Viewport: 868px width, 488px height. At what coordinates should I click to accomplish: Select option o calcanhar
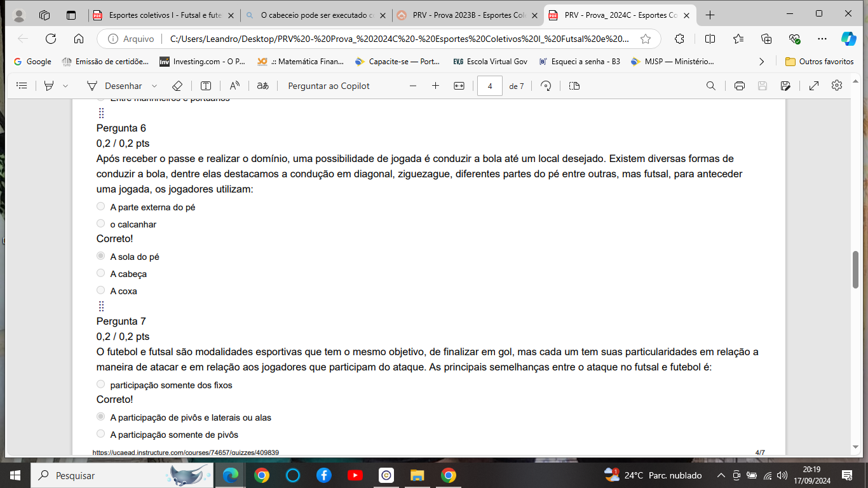[100, 224]
